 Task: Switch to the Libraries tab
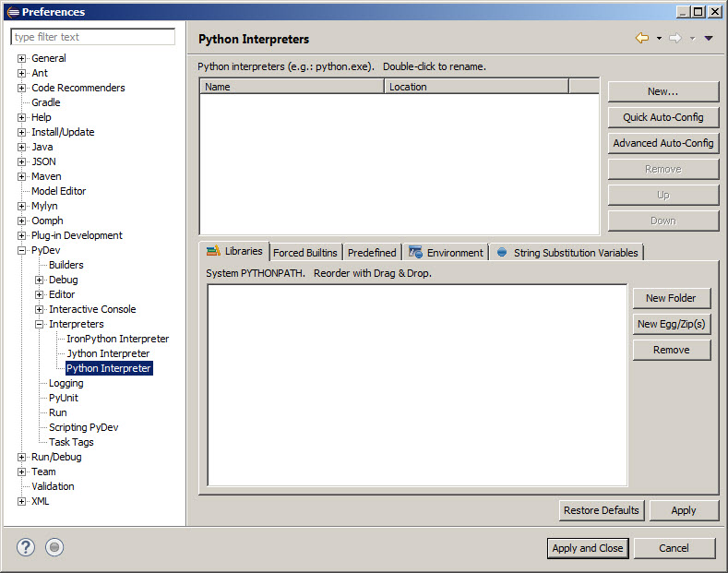coord(234,252)
